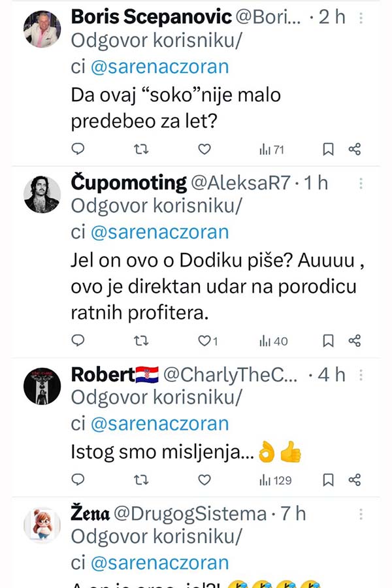The height and width of the screenshot is (588, 392).
Task: Open more options for Boris Scepanovic's tweet
Action: pyautogui.click(x=360, y=18)
